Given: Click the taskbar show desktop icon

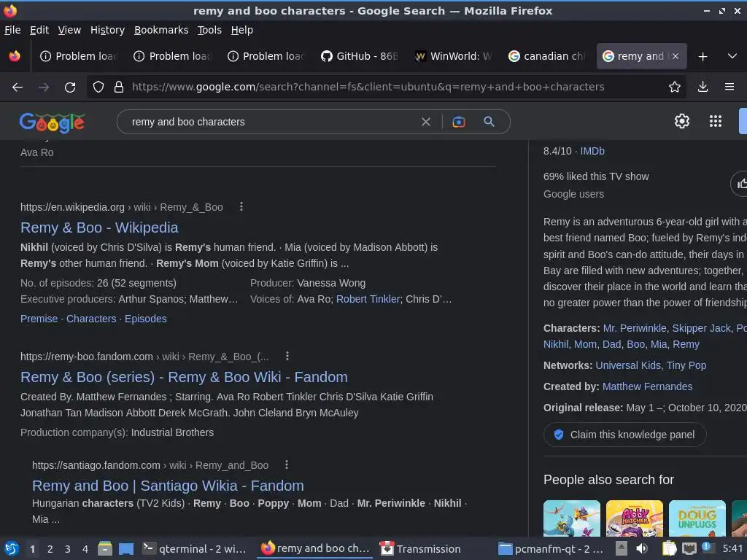Looking at the screenshot, I should tap(125, 548).
